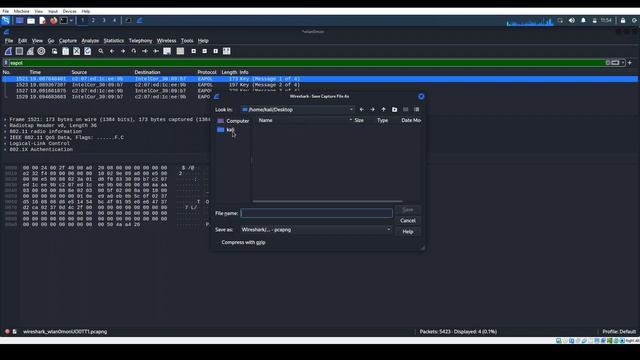The image size is (640, 360).
Task: Create new folder icon in save dialog
Action: click(x=394, y=109)
